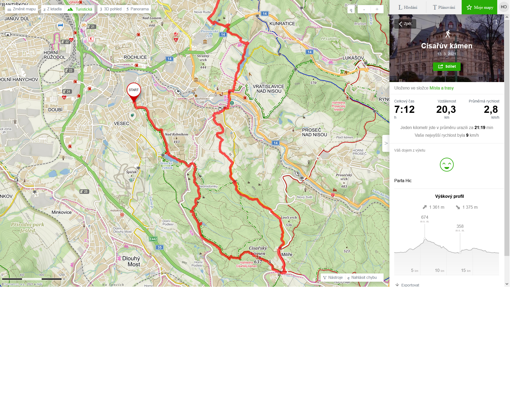The width and height of the screenshot is (532, 411).
Task: Open the Změnit mapu selector
Action: [22, 9]
